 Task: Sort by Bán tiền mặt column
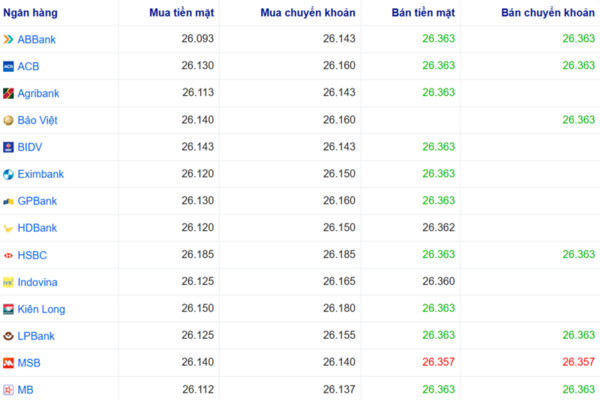point(422,12)
